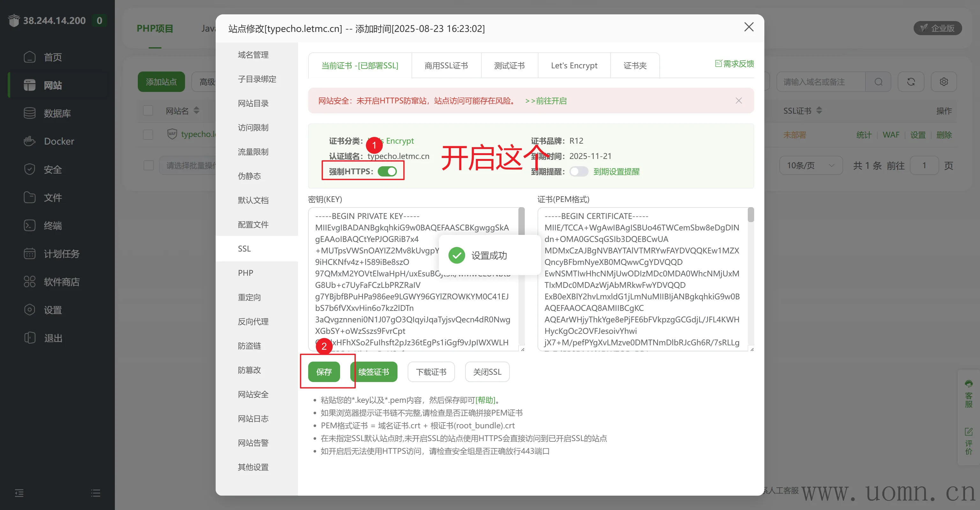Click the private key textarea scrollbar
This screenshot has height=510, width=980.
[521, 221]
